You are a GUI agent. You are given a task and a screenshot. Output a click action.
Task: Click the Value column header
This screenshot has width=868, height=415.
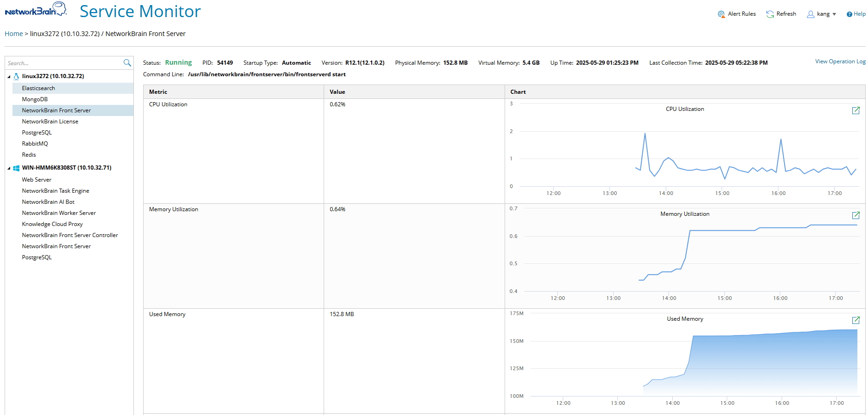tap(414, 92)
